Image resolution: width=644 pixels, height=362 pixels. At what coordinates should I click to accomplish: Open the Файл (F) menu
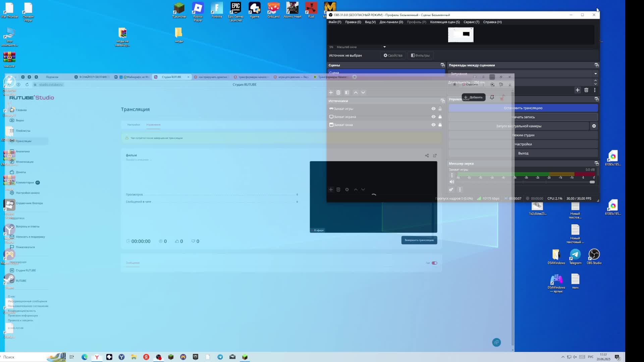pyautogui.click(x=334, y=22)
